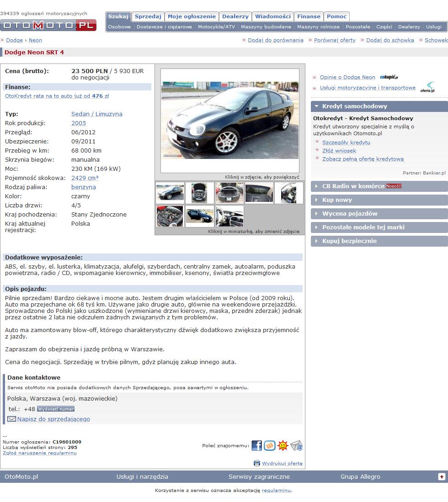Open Zobacz pełną ofertę kredytową
This screenshot has height=502, width=448.
[363, 159]
